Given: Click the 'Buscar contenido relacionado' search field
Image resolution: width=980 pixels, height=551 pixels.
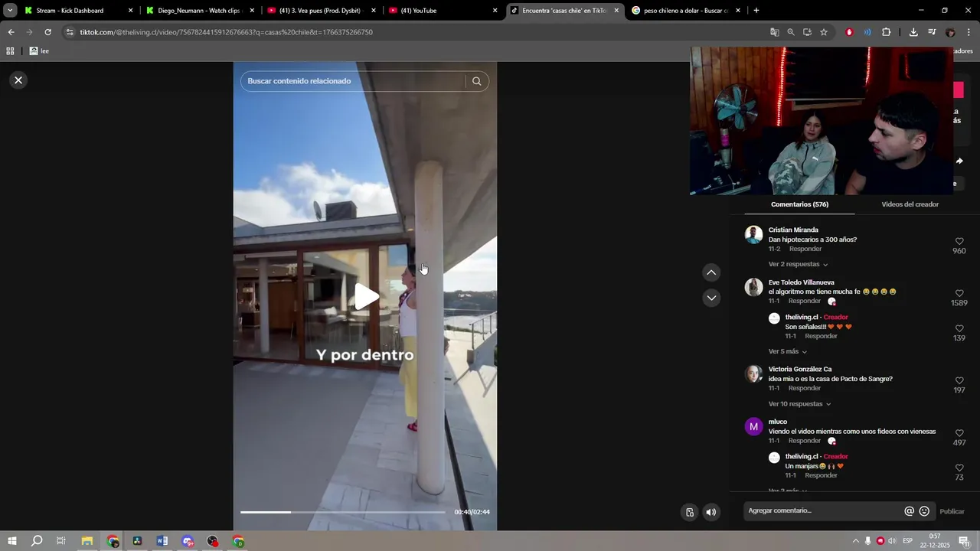Looking at the screenshot, I should point(352,81).
